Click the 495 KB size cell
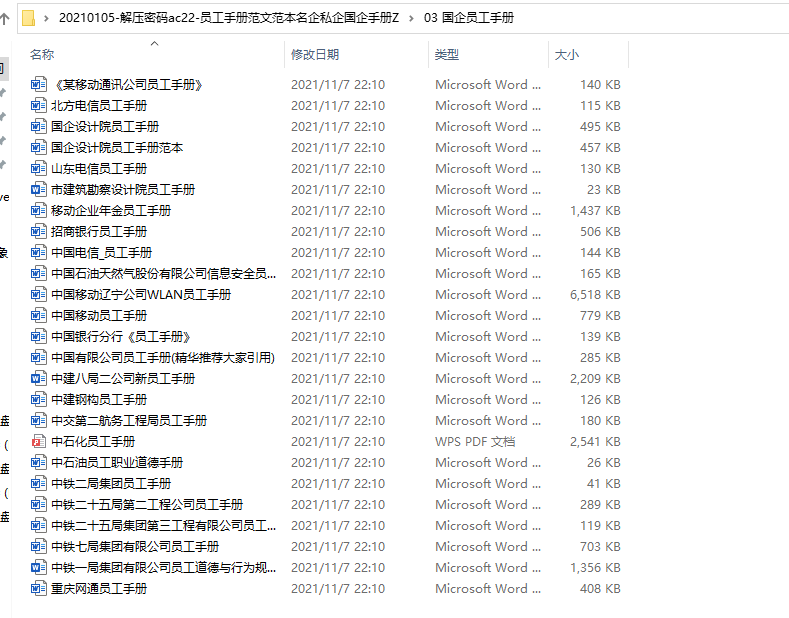Viewport: 789px width, 618px height. [x=600, y=126]
